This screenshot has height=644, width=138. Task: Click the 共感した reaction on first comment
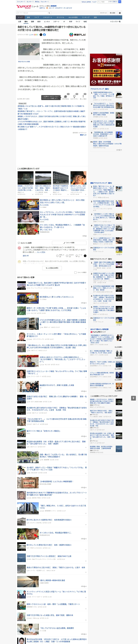[x=60, y=256]
